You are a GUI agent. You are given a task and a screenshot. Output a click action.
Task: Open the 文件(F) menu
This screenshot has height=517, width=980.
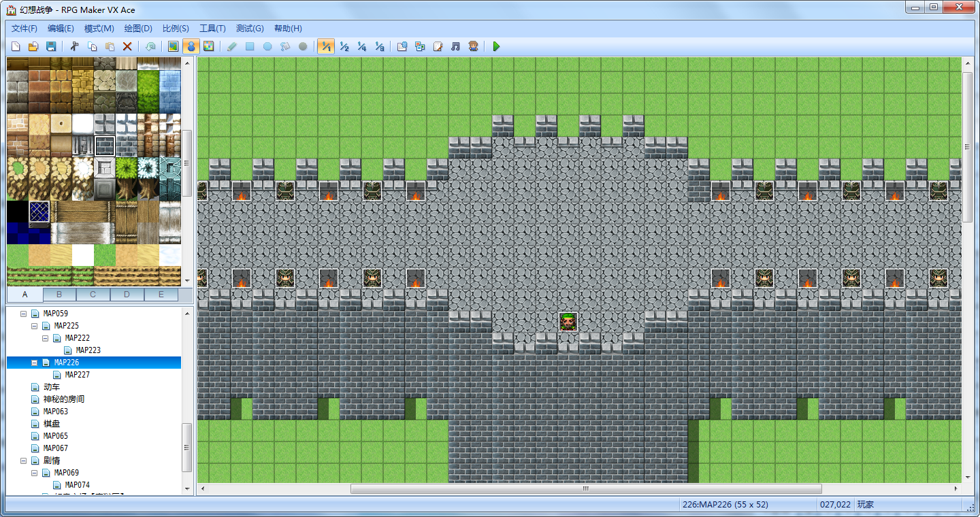click(24, 29)
